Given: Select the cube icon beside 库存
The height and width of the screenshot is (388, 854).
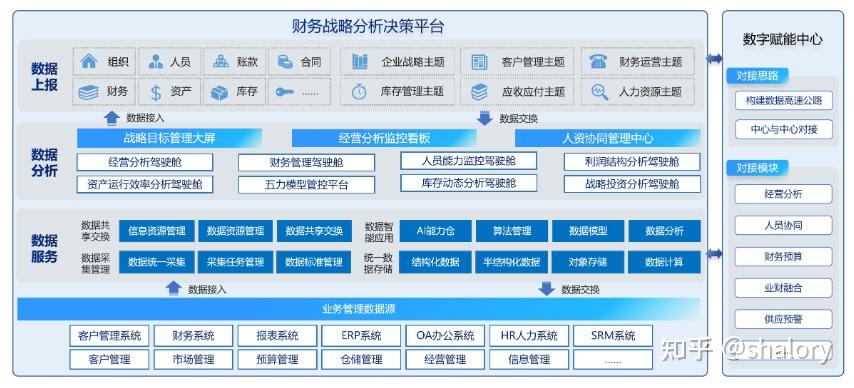Looking at the screenshot, I should point(219,93).
